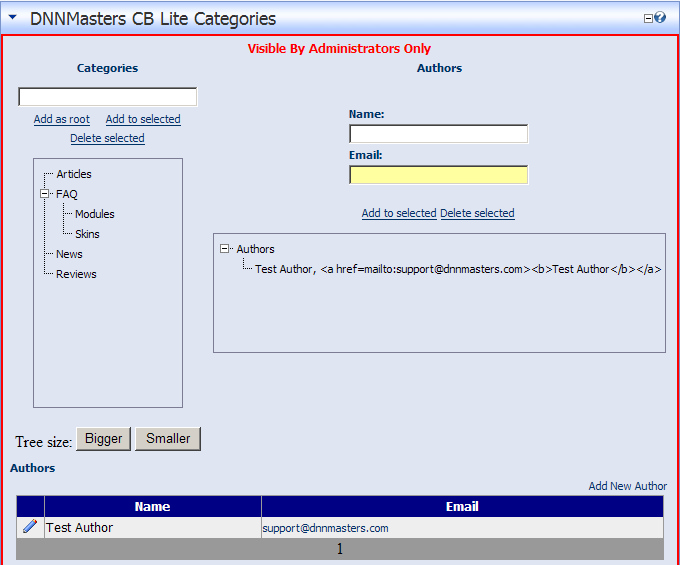Viewport: 680px width, 565px height.
Task: Open the 'Add New Author' link
Action: coord(628,486)
